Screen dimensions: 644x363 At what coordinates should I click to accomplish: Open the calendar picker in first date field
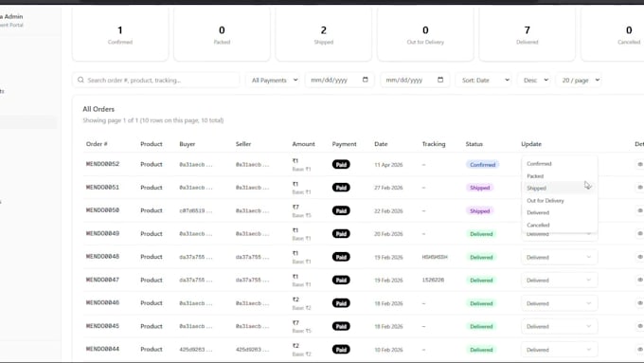tap(366, 80)
